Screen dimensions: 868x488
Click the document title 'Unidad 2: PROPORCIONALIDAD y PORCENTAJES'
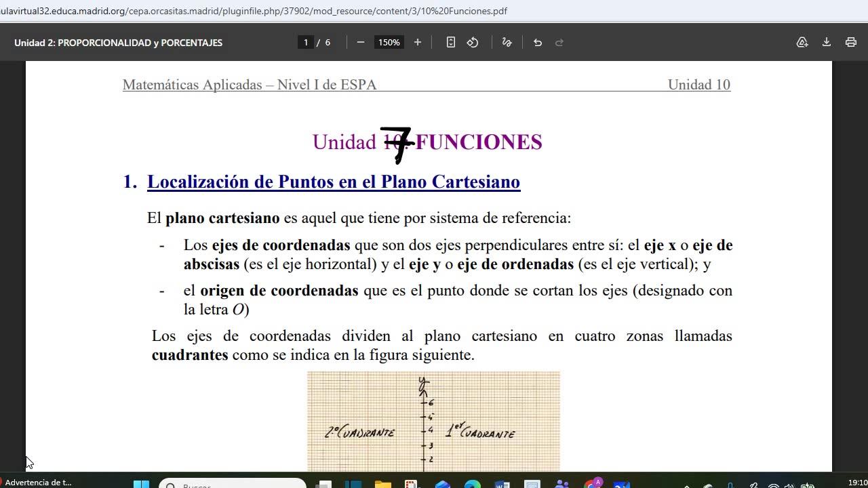(x=118, y=43)
